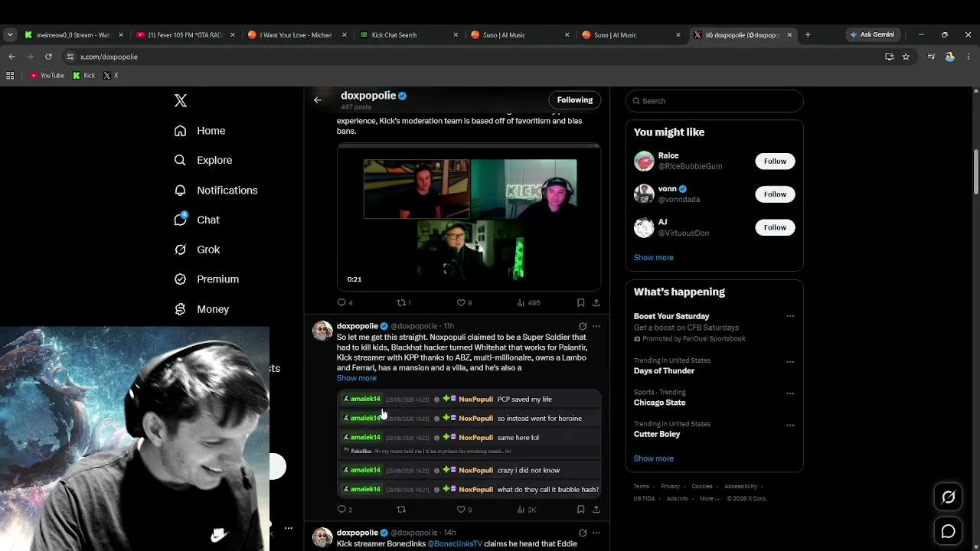Show more suggestions under You might like
This screenshot has width=980, height=551.
pyautogui.click(x=654, y=258)
